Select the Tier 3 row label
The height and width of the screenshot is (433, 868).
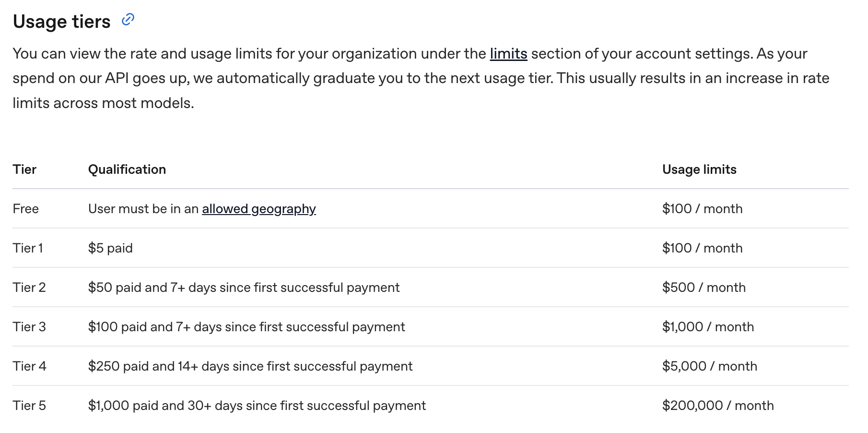click(29, 327)
